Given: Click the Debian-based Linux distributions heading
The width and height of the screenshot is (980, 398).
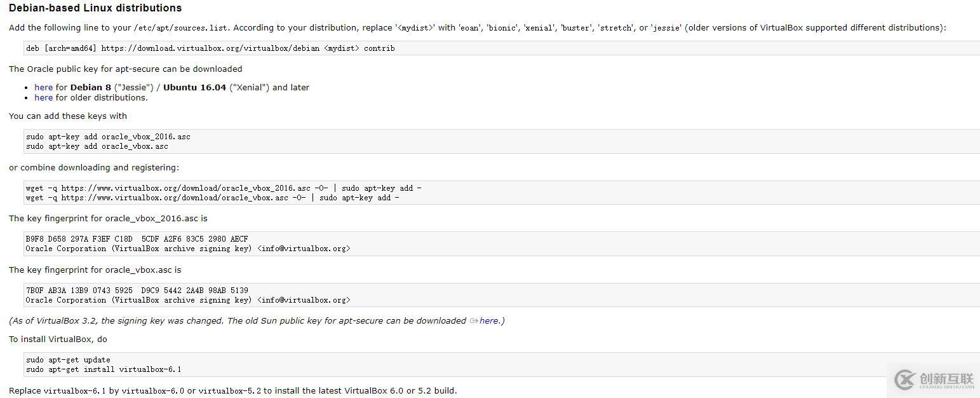Looking at the screenshot, I should pyautogui.click(x=95, y=8).
